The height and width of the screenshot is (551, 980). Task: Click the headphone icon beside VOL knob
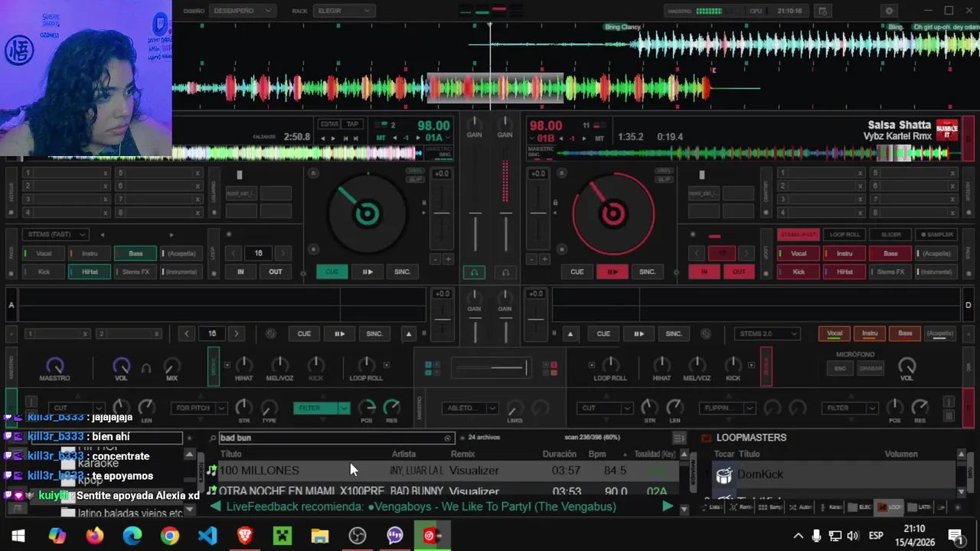coord(145,368)
